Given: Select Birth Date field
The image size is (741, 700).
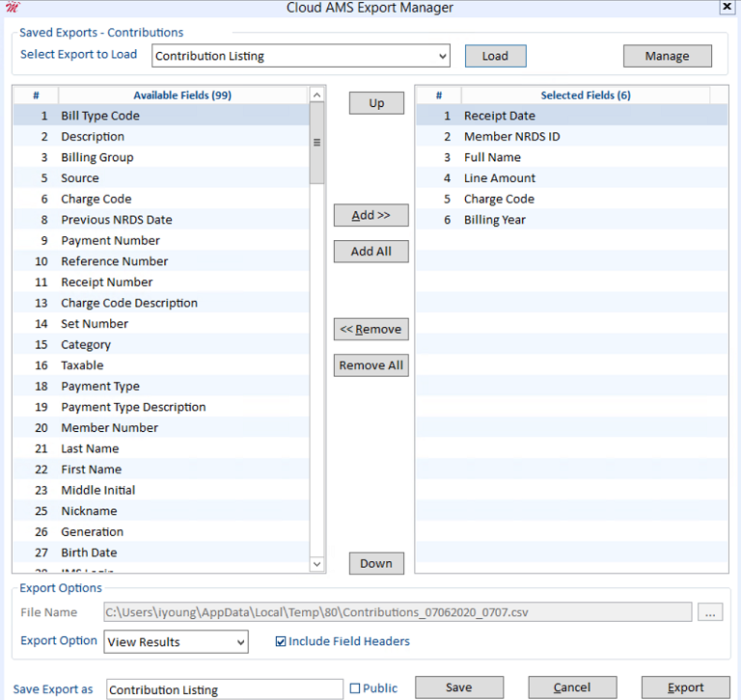Looking at the screenshot, I should [161, 552].
